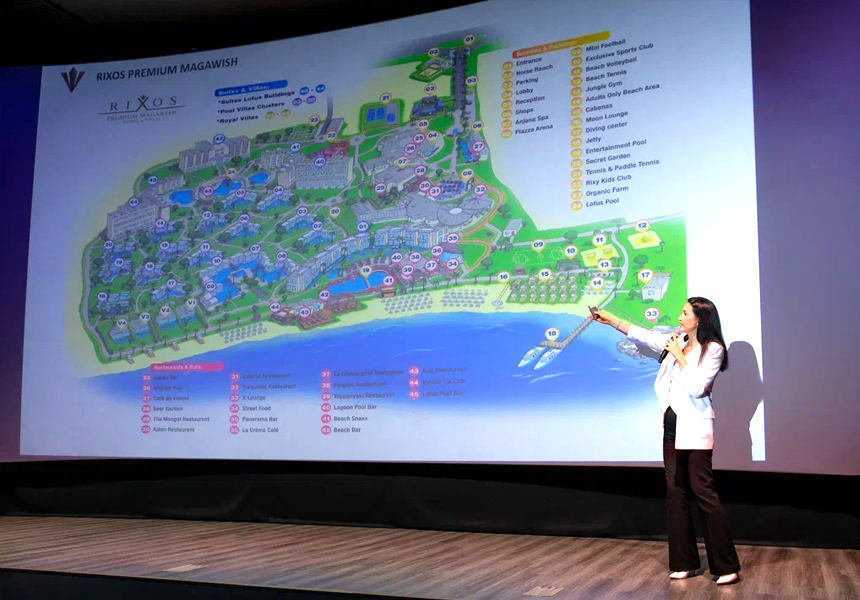This screenshot has width=860, height=600.
Task: Click pink map marker 33 near the presenter
Action: tap(651, 314)
